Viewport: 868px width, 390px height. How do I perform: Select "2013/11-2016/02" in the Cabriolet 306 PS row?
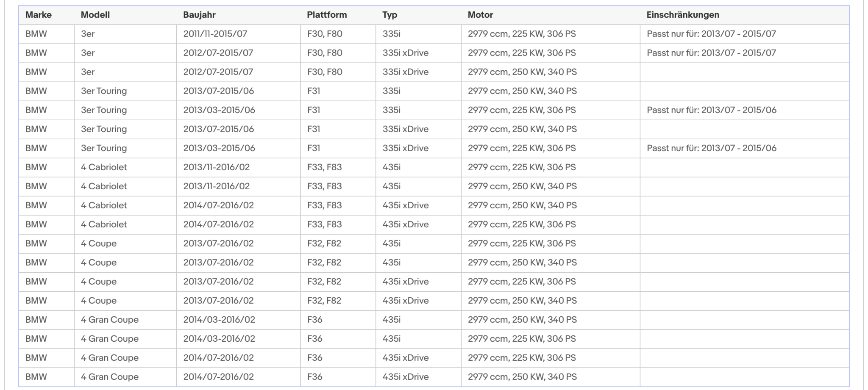(x=217, y=167)
